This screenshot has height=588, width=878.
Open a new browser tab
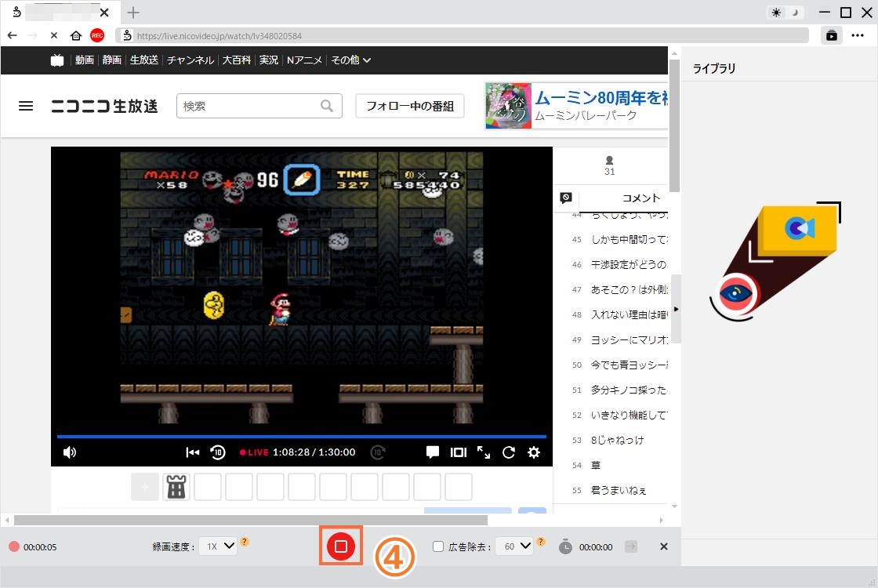pyautogui.click(x=133, y=13)
